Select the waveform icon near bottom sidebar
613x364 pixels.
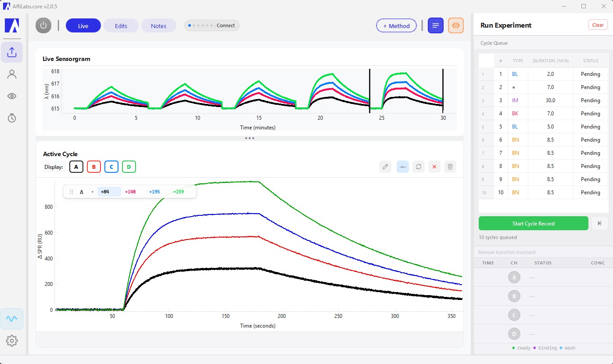point(12,319)
